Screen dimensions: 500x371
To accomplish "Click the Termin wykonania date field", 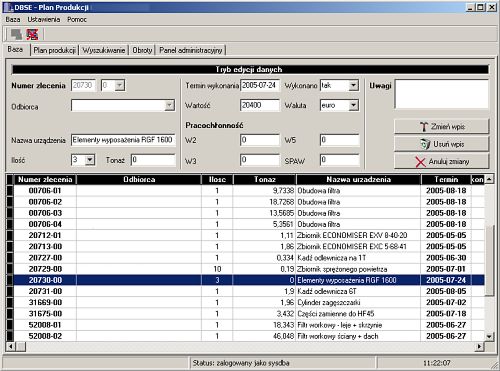I will pos(260,85).
